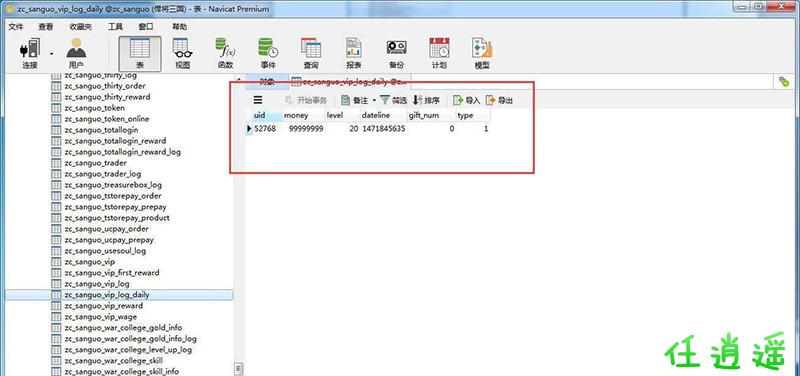The image size is (800, 376).
Task: Open the Connection (连接) toolbar icon
Action: 30,54
